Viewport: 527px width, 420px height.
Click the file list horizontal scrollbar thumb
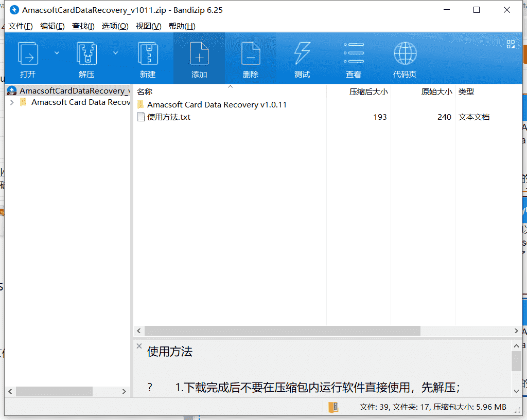283,331
